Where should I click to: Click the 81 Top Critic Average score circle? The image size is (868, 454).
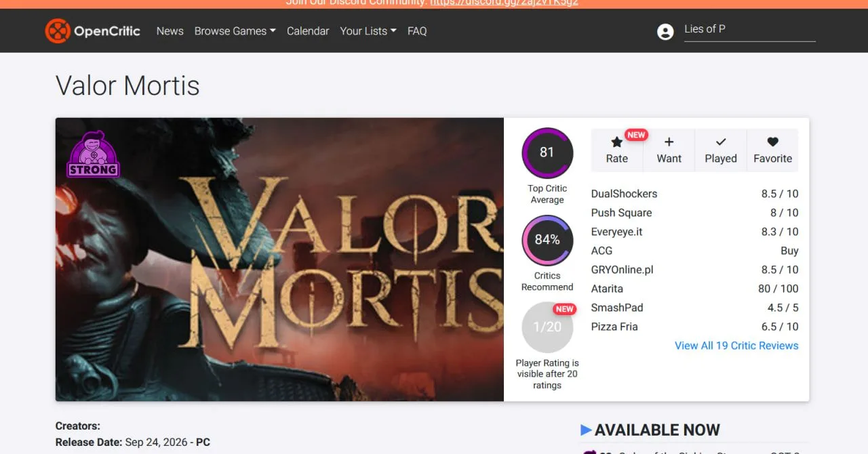coord(547,152)
